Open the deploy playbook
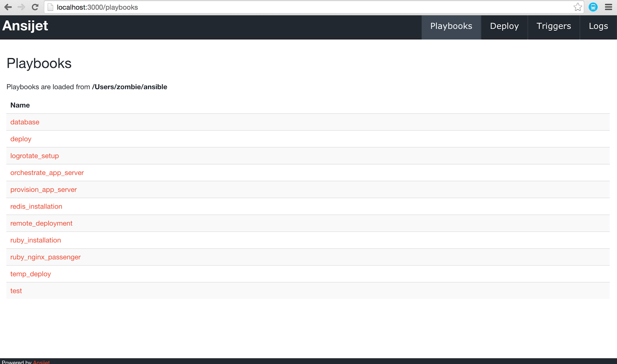The image size is (617, 364). 21,139
